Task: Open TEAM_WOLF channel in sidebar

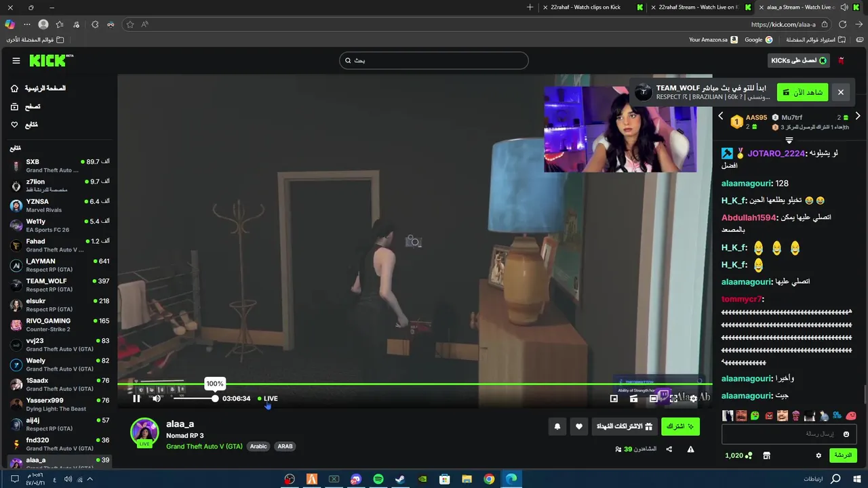Action: pos(59,285)
